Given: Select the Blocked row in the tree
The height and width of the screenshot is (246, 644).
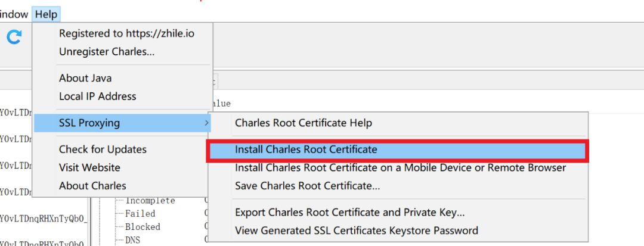Looking at the screenshot, I should [x=143, y=227].
